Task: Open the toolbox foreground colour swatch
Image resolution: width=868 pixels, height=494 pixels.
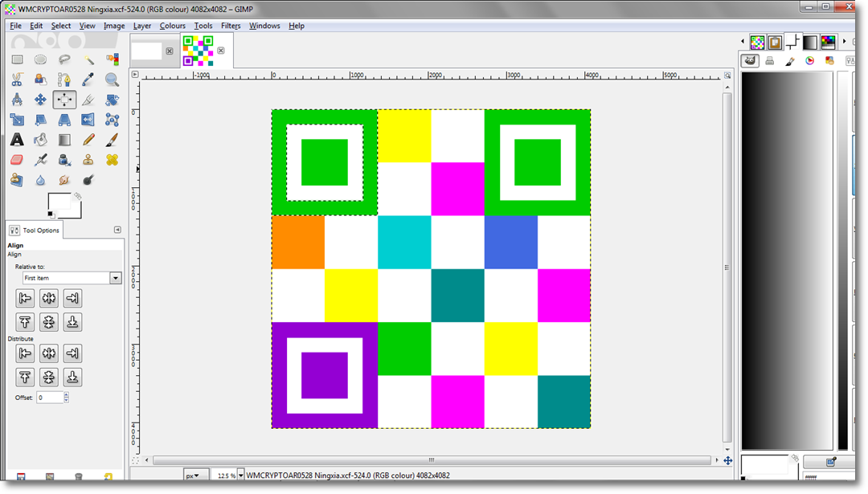Action: pyautogui.click(x=58, y=202)
